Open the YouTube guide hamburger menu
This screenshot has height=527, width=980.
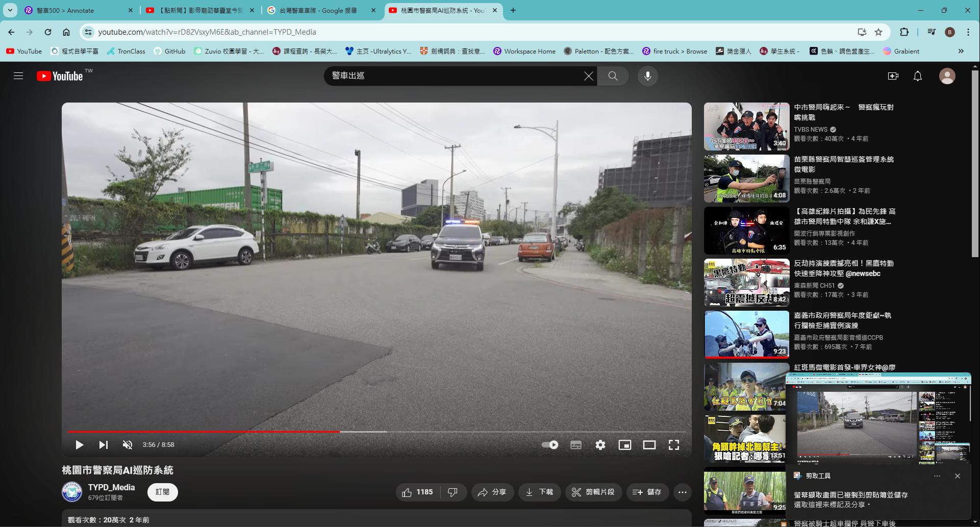[x=18, y=76]
